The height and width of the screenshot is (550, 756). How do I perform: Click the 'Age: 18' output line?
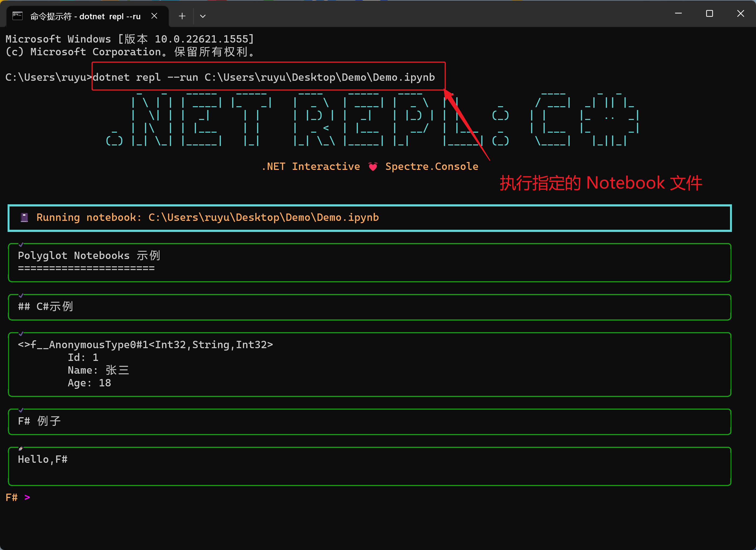[x=89, y=383]
